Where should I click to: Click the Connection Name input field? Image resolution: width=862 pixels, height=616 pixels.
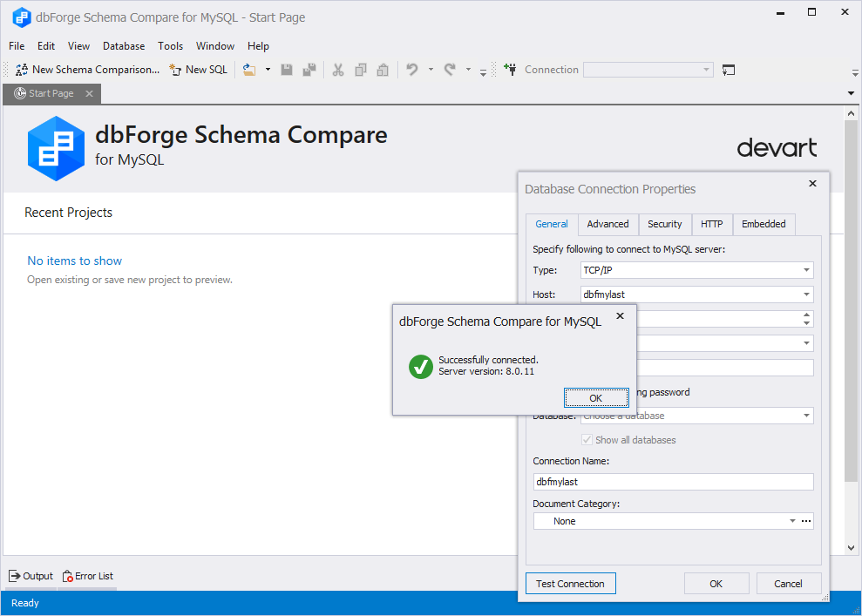673,482
